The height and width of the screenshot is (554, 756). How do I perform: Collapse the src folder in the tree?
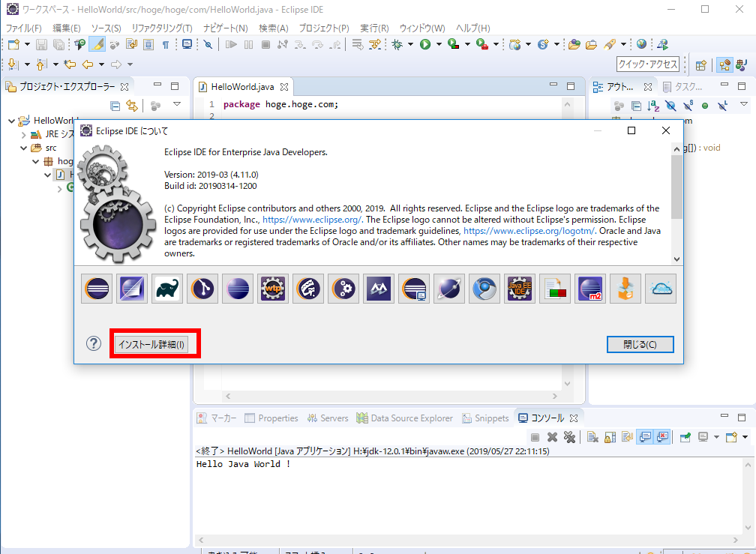point(23,148)
